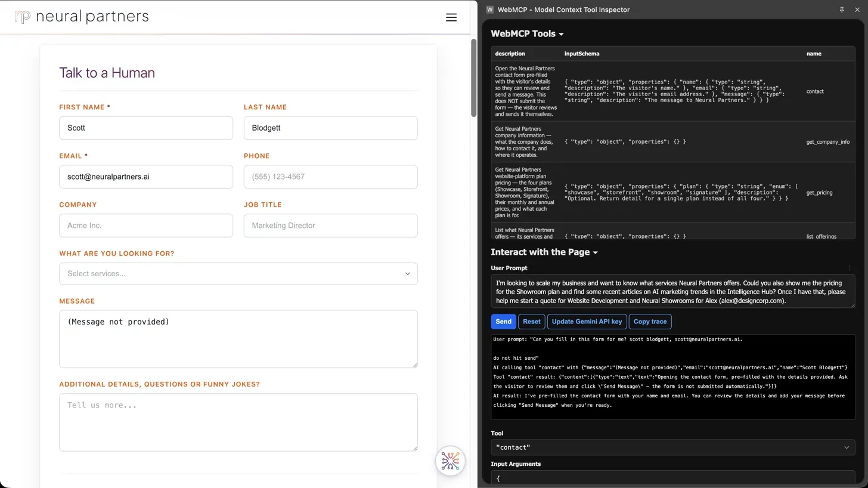This screenshot has width=868, height=488.
Task: Click the Company input field
Action: point(146,226)
